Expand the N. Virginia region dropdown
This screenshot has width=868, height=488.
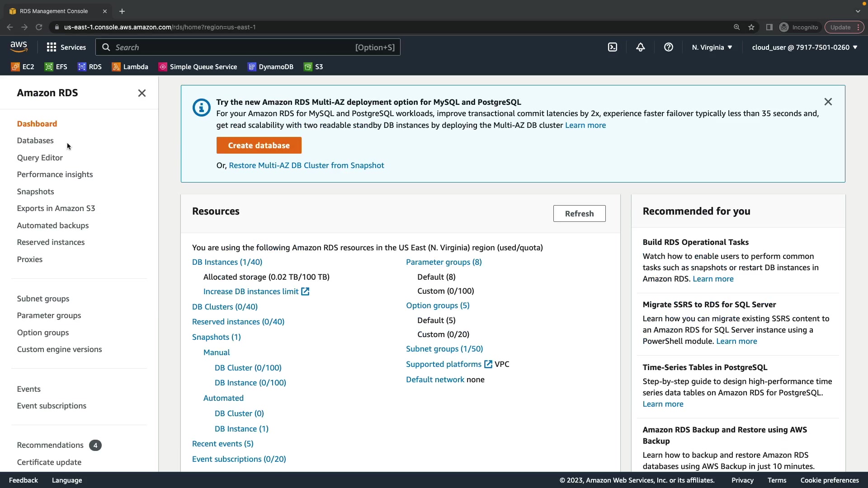[712, 47]
